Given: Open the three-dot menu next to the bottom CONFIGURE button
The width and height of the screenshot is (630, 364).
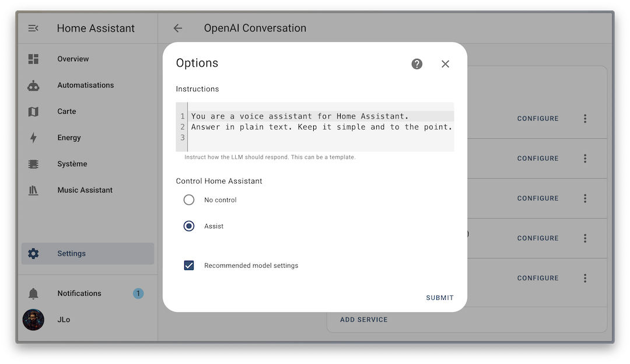Looking at the screenshot, I should click(585, 278).
